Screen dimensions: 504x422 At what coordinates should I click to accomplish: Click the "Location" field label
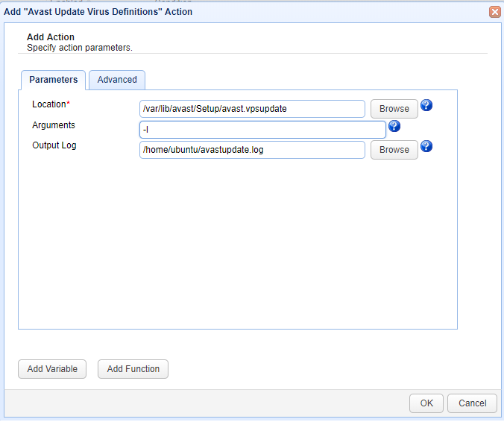49,104
